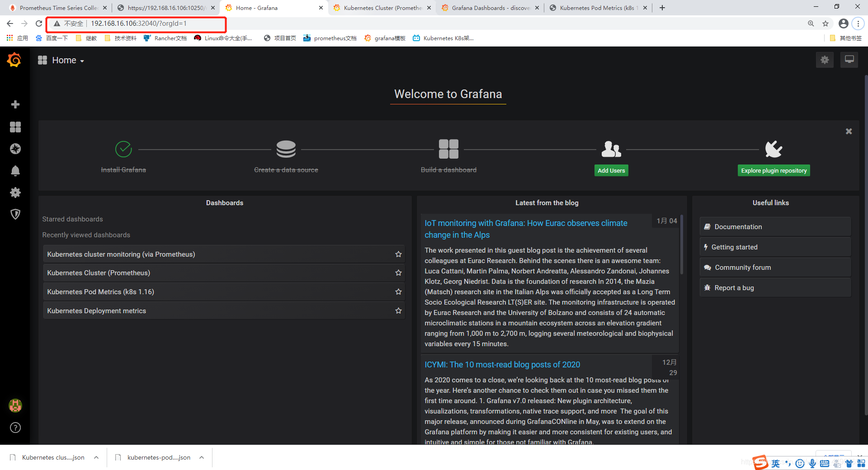Open the Home dashboard dropdown
Viewport: 868px width, 470px height.
coord(61,60)
